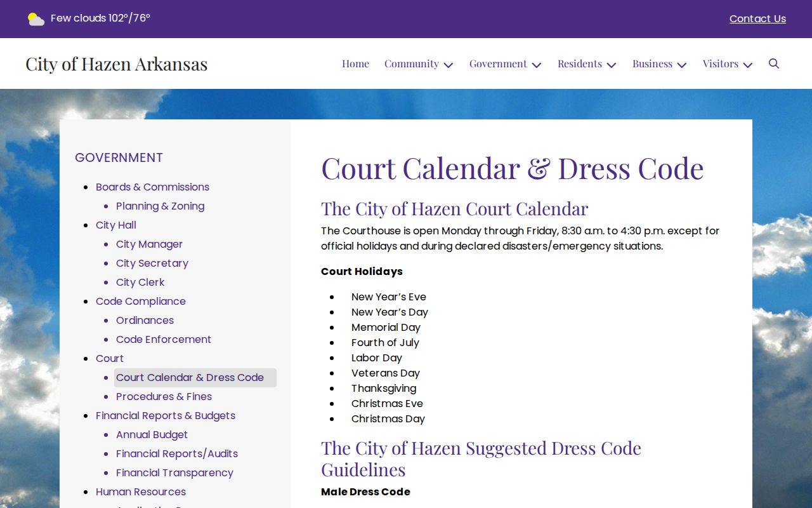Select the Court sidebar link
This screenshot has width=812, height=508.
point(110,358)
